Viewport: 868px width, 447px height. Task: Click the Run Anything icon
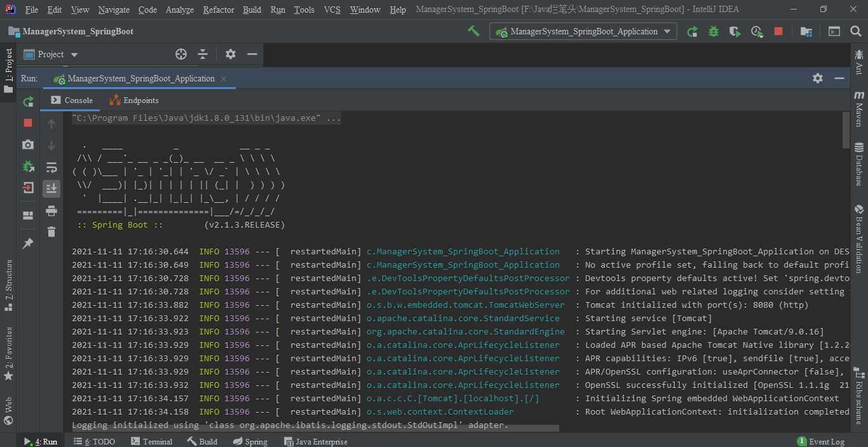(834, 31)
